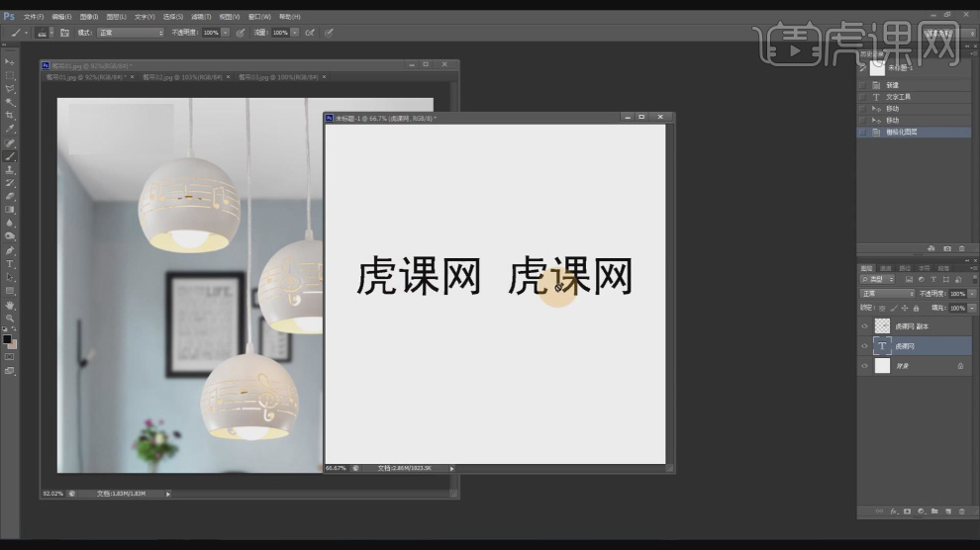The width and height of the screenshot is (980, 550).
Task: Click the background color swatch
Action: 13,344
